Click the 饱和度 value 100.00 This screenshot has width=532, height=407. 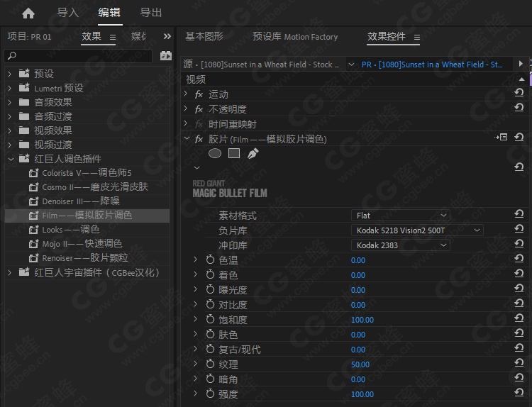[x=362, y=320]
